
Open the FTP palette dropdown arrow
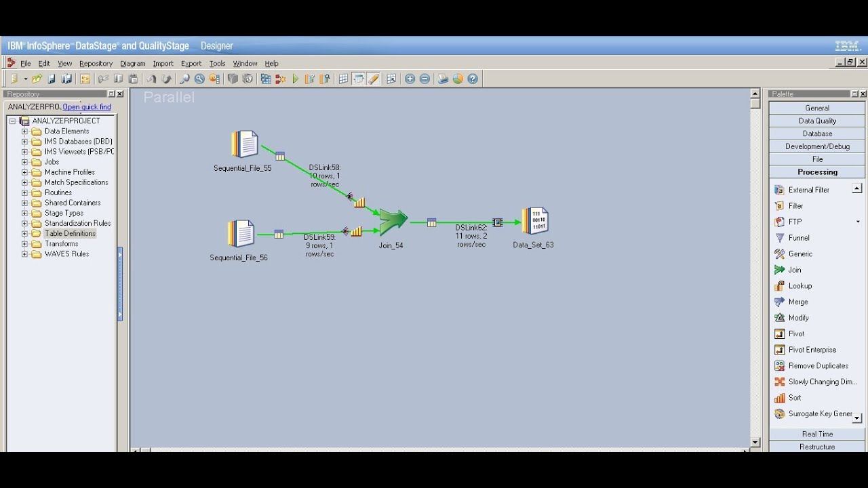pyautogui.click(x=858, y=222)
